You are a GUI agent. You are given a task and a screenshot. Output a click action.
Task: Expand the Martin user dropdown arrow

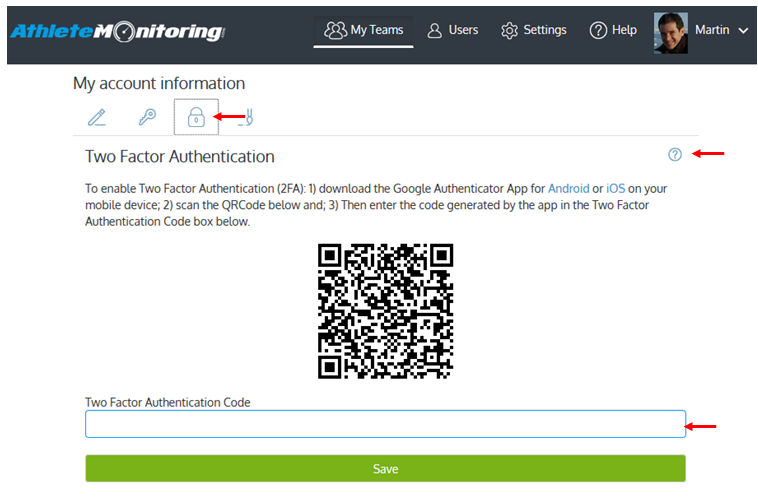743,31
